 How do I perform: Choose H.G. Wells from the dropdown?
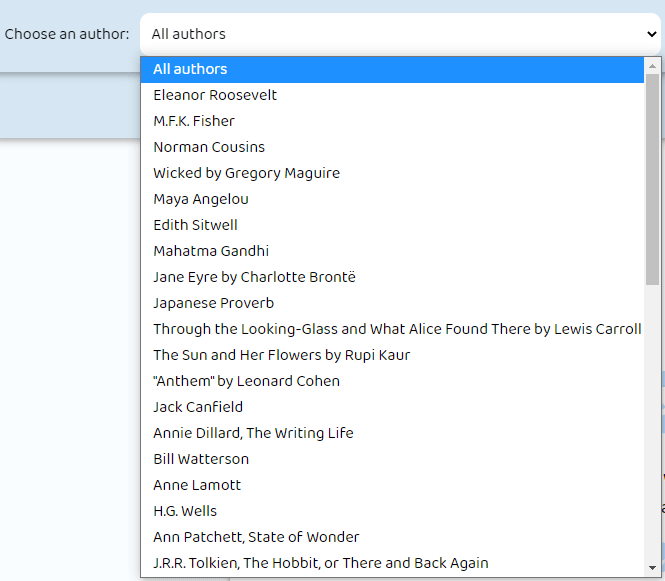point(392,511)
